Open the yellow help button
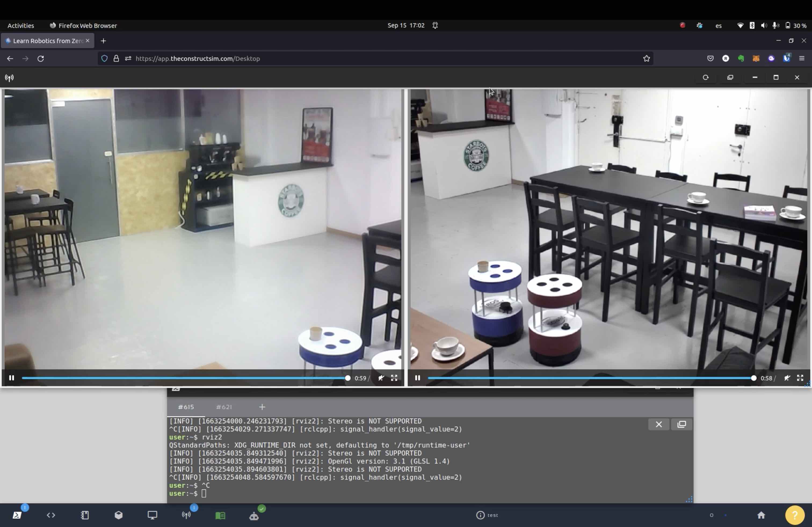The width and height of the screenshot is (812, 527). pyautogui.click(x=795, y=515)
